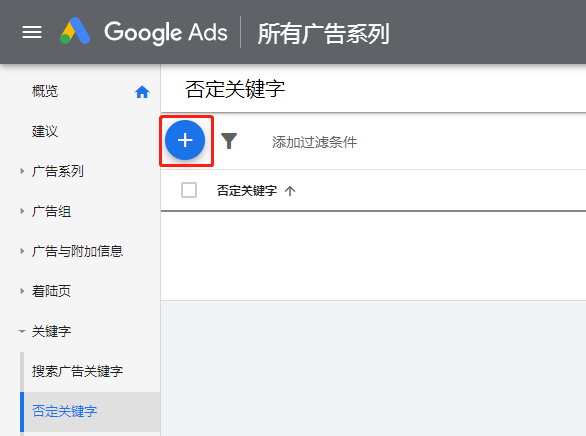586x436 pixels.
Task: Select 搜索广告关键字 in the sidebar
Action: 77,371
